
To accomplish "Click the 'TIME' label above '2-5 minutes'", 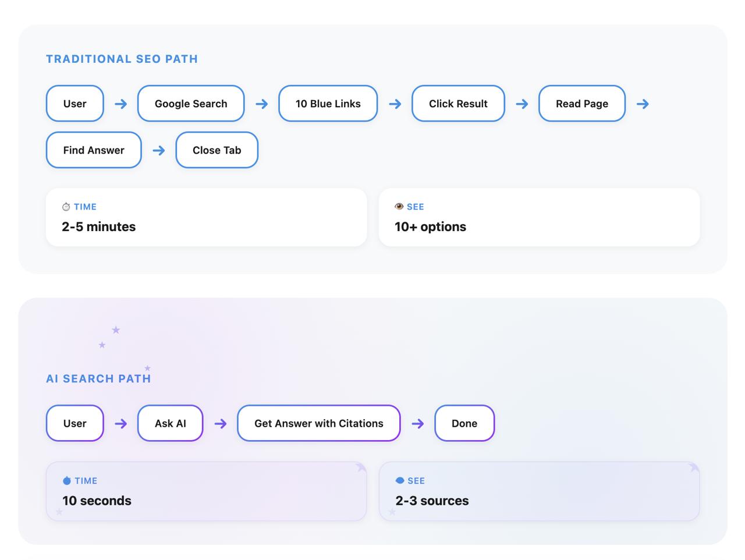I will coord(85,207).
